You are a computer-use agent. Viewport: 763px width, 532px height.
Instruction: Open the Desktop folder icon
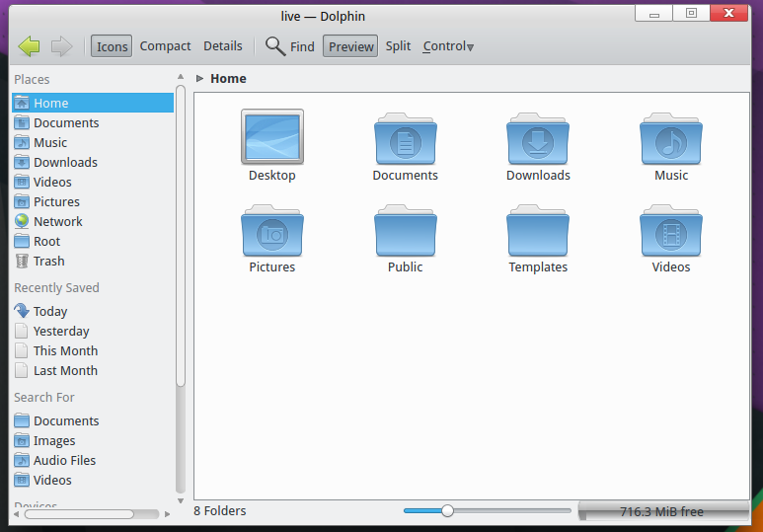[x=271, y=137]
